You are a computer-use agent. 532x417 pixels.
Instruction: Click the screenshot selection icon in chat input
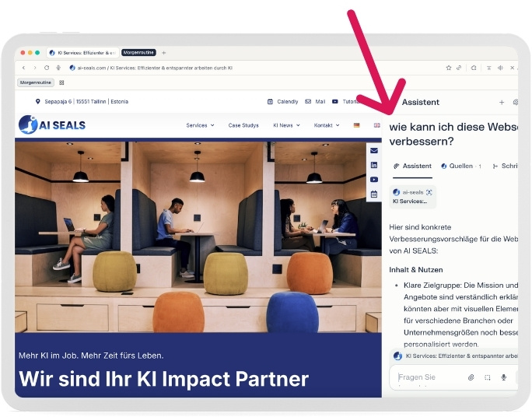pyautogui.click(x=487, y=377)
